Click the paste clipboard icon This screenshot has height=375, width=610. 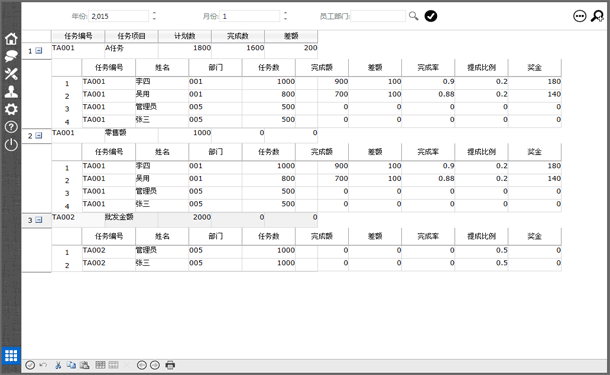click(x=84, y=365)
